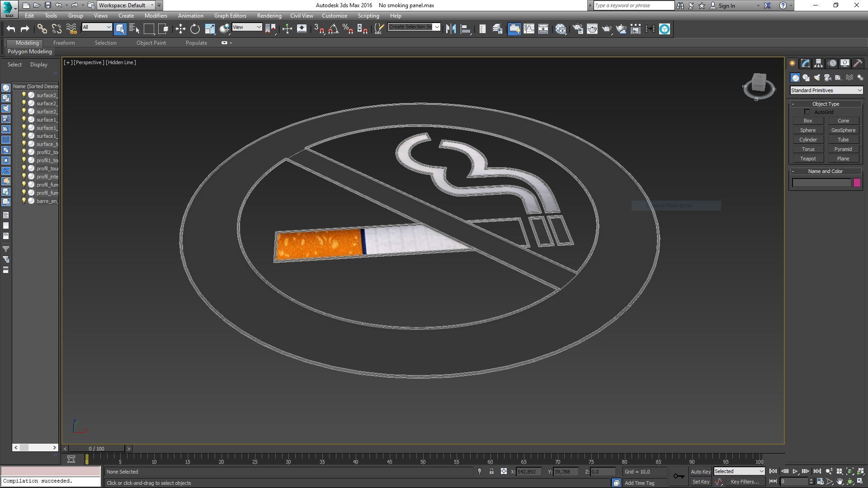Open the Hierarchy command panel tab
The height and width of the screenshot is (488, 868).
(x=819, y=63)
